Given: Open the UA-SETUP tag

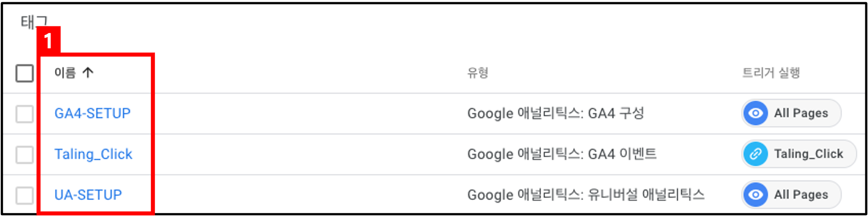Looking at the screenshot, I should click(88, 195).
